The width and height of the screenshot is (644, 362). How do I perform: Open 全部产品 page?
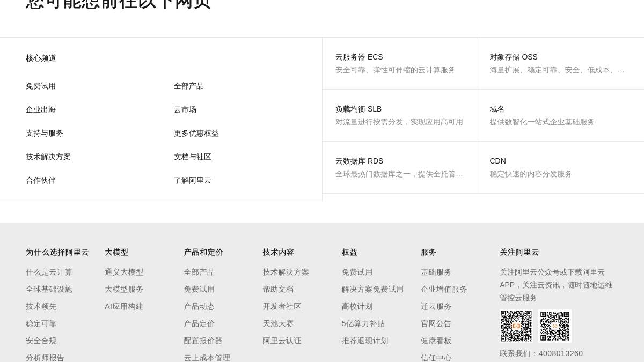[189, 86]
